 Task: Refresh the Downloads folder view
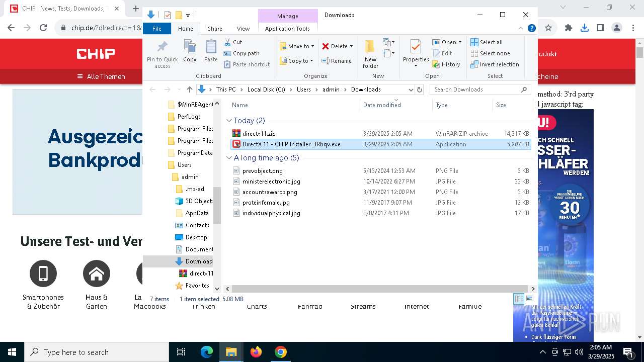421,89
